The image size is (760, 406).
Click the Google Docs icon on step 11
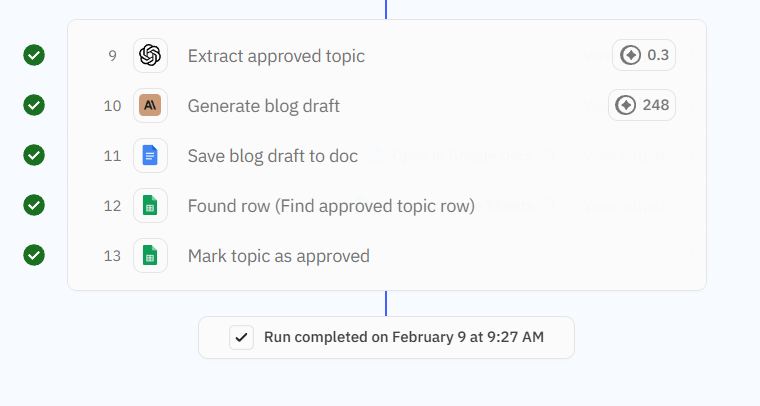point(150,155)
